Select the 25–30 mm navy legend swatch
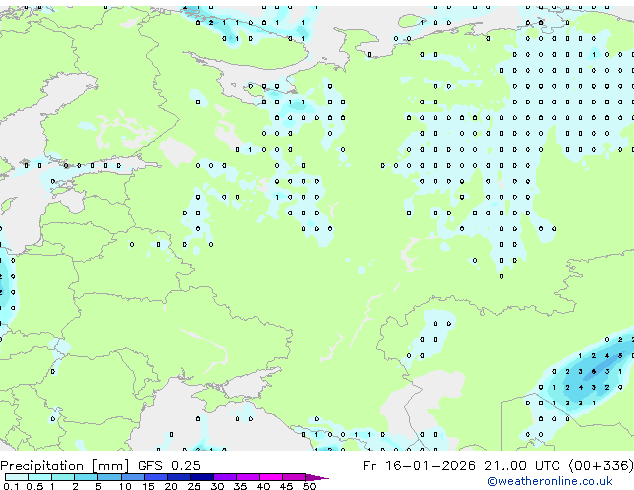The image size is (634, 490). pyautogui.click(x=202, y=477)
